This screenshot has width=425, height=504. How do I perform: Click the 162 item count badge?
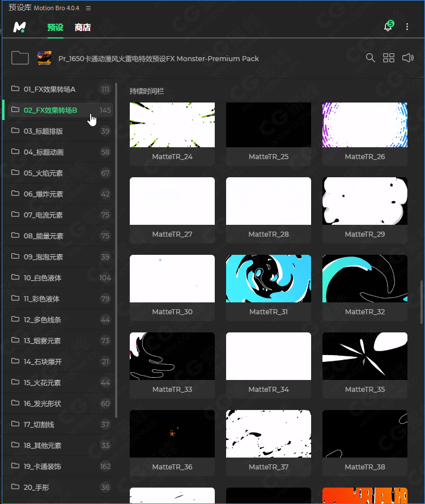coord(105,467)
